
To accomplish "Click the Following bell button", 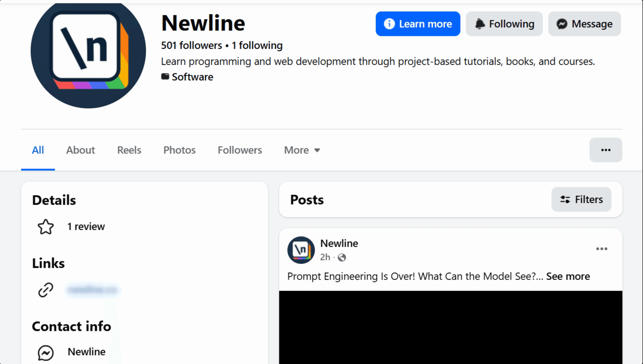I will click(x=504, y=24).
